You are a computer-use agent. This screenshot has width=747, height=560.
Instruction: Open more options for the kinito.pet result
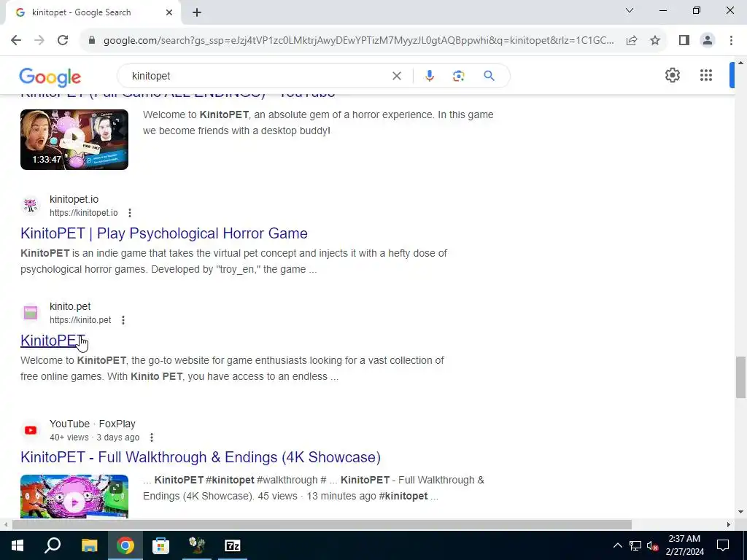pos(123,320)
